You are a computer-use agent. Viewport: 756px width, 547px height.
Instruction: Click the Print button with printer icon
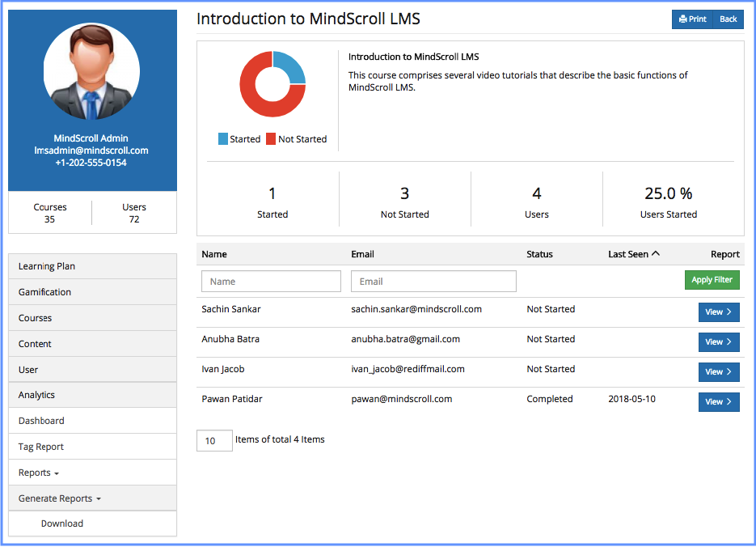pos(692,19)
